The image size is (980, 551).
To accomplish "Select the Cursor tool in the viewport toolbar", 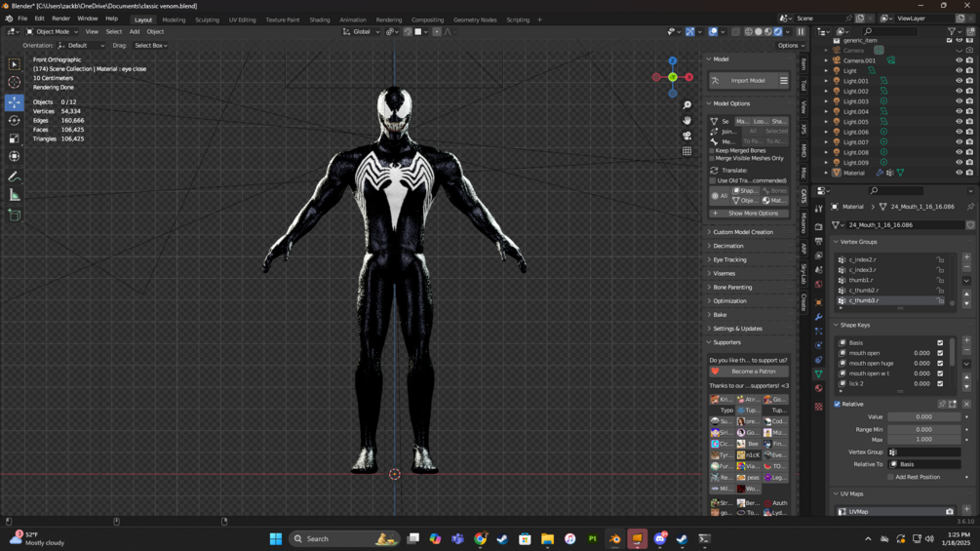I will 14,83.
